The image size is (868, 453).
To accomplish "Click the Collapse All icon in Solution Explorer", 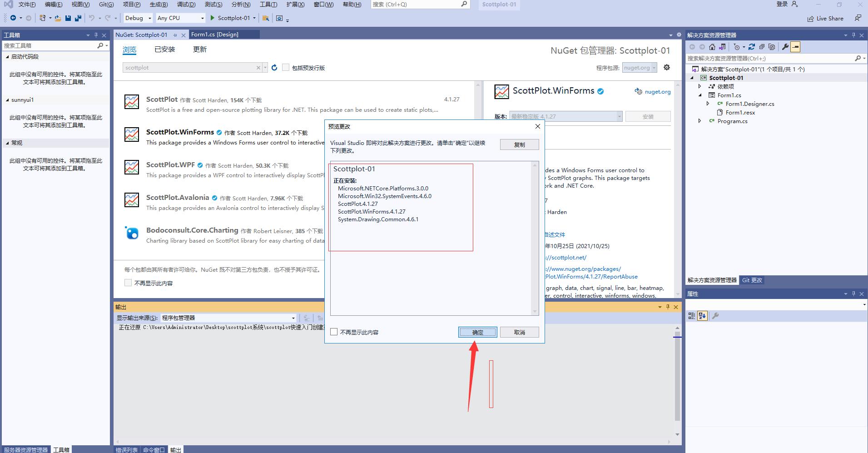I will point(762,47).
